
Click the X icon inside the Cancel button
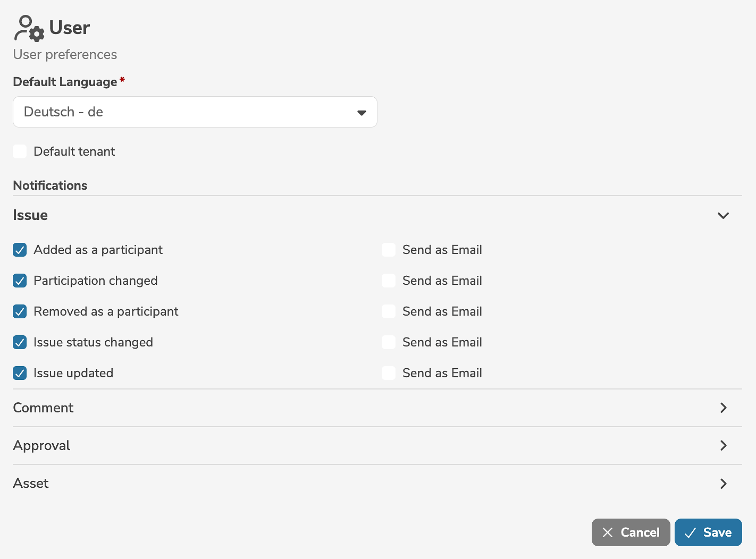coord(608,532)
